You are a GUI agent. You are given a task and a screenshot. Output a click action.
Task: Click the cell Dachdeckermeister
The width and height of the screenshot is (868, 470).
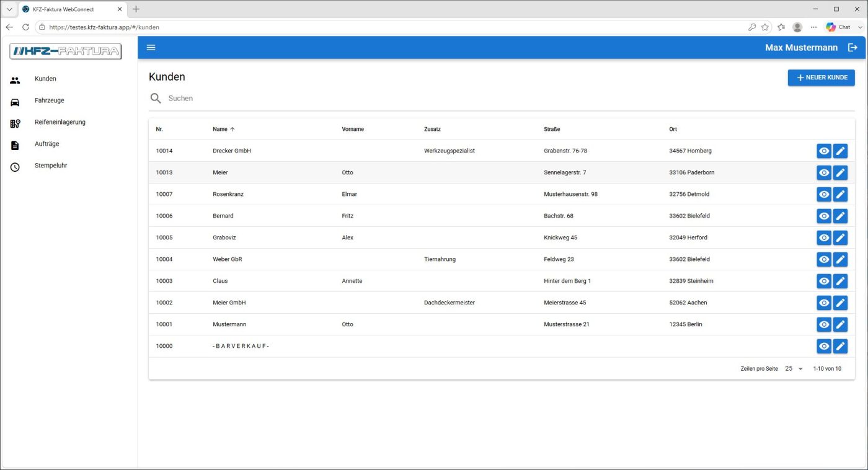point(449,303)
